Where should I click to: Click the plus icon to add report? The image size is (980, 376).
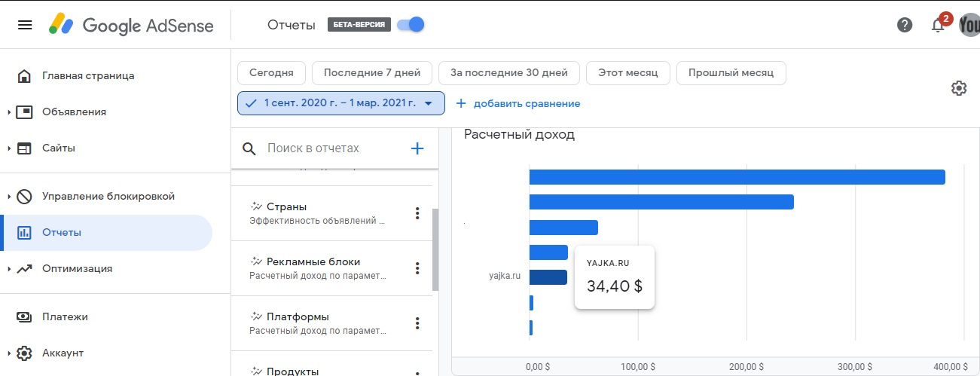(417, 148)
